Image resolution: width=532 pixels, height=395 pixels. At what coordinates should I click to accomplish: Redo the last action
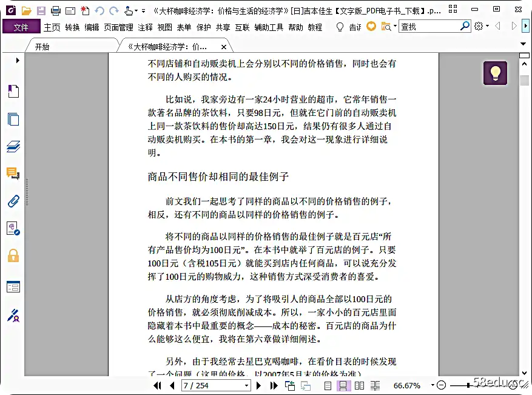click(114, 11)
